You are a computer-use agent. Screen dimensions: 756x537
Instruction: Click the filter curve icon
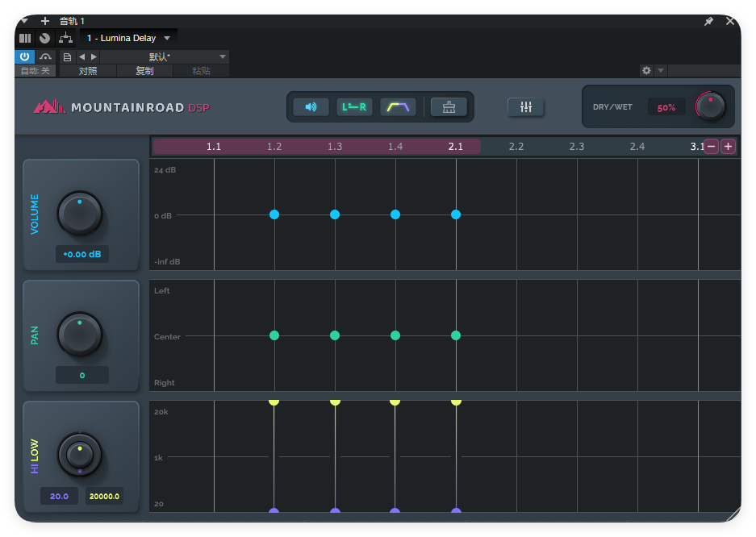pos(398,106)
